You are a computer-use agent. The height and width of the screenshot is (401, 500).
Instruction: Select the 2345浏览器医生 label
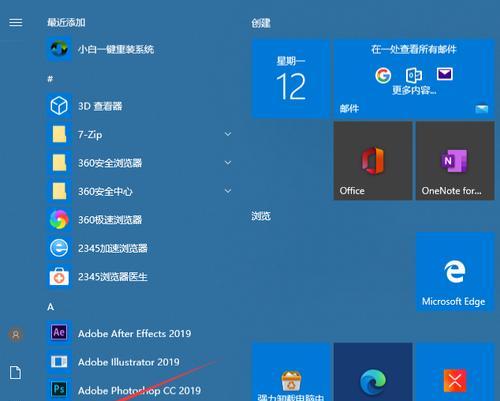113,277
